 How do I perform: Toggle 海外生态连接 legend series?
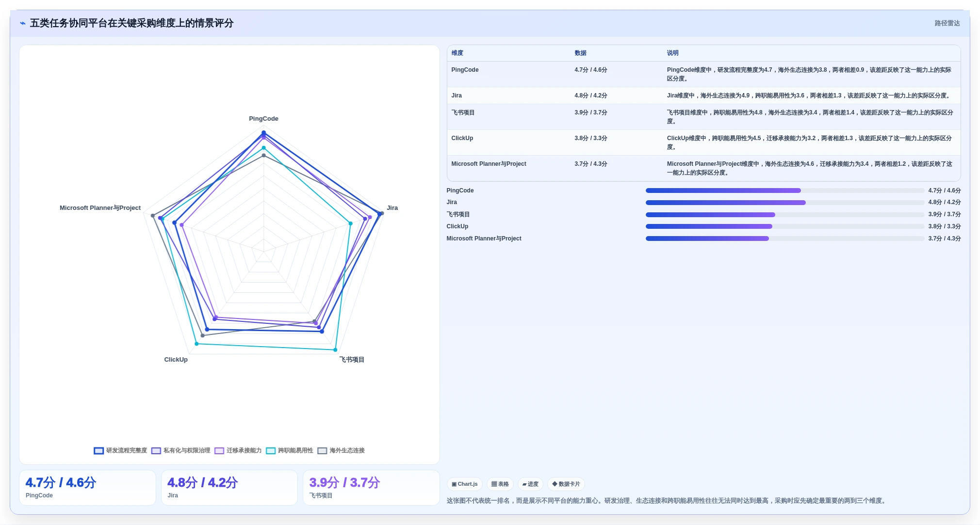[341, 451]
